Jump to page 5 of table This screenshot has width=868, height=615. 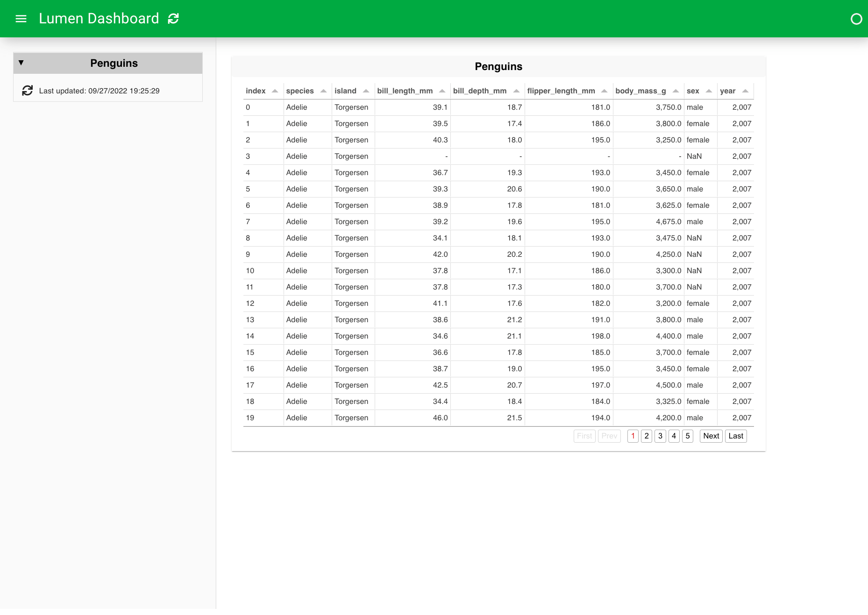[x=687, y=436]
